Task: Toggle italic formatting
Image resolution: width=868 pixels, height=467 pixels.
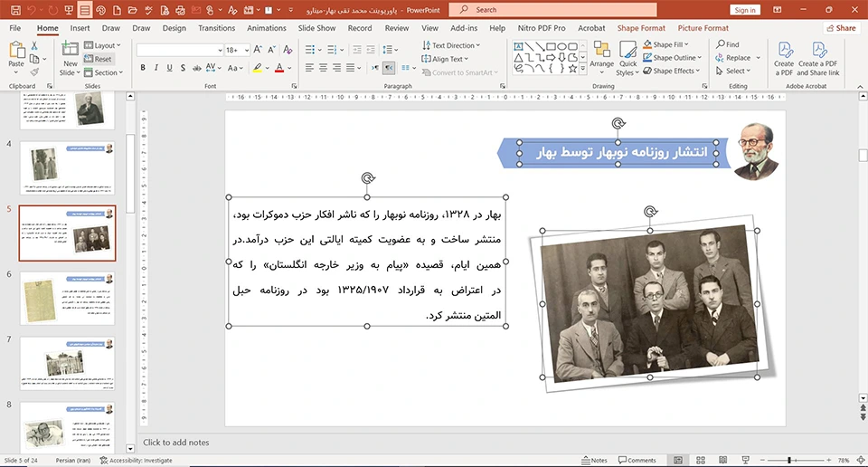Action: (156, 68)
